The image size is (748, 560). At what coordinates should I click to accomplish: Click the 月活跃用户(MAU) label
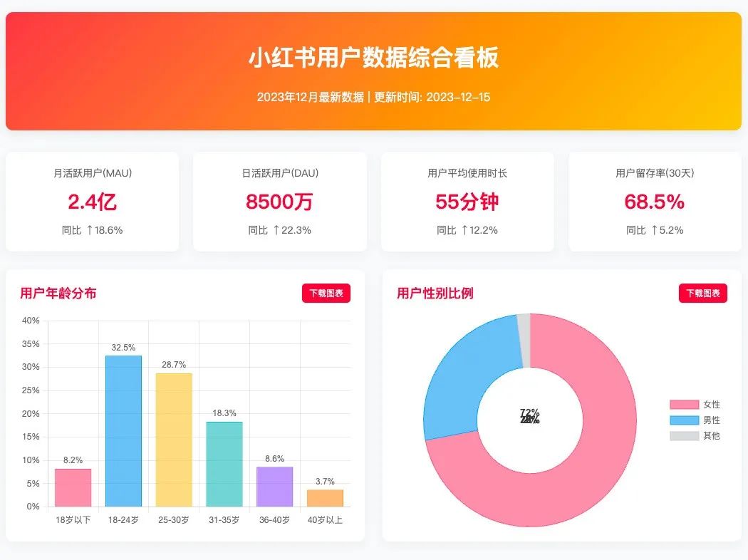tap(93, 173)
